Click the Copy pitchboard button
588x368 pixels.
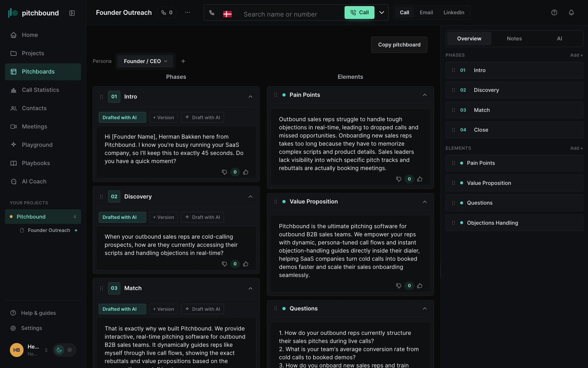click(399, 45)
